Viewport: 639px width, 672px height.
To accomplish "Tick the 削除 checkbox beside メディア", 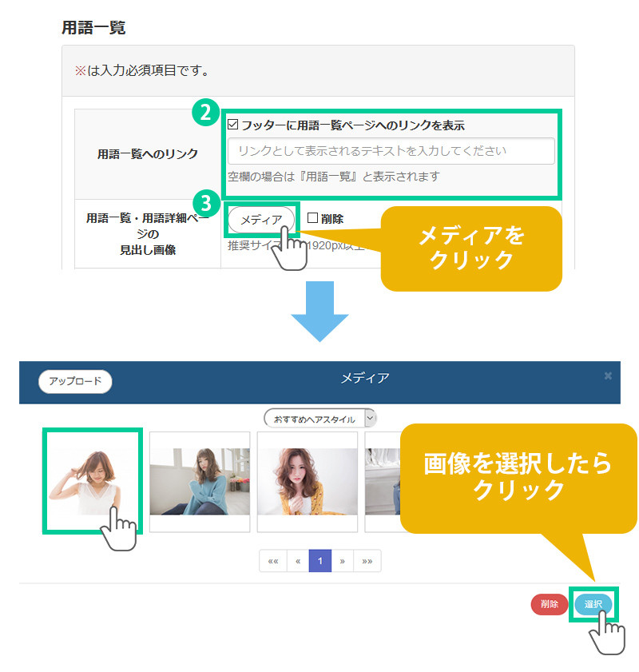I will click(313, 218).
